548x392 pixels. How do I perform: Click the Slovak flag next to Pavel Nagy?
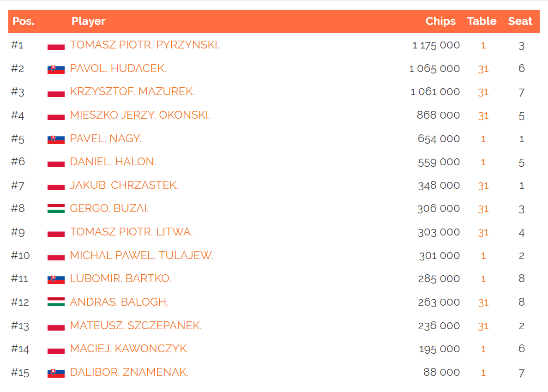pos(56,139)
